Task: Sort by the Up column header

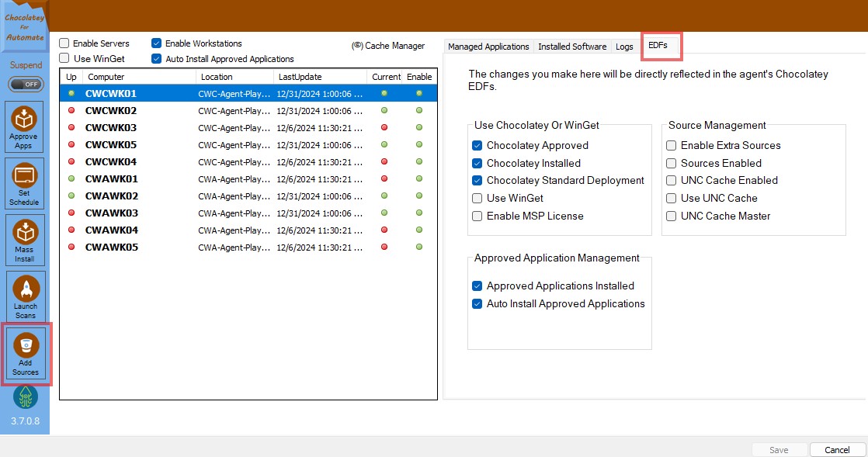Action: (71, 77)
